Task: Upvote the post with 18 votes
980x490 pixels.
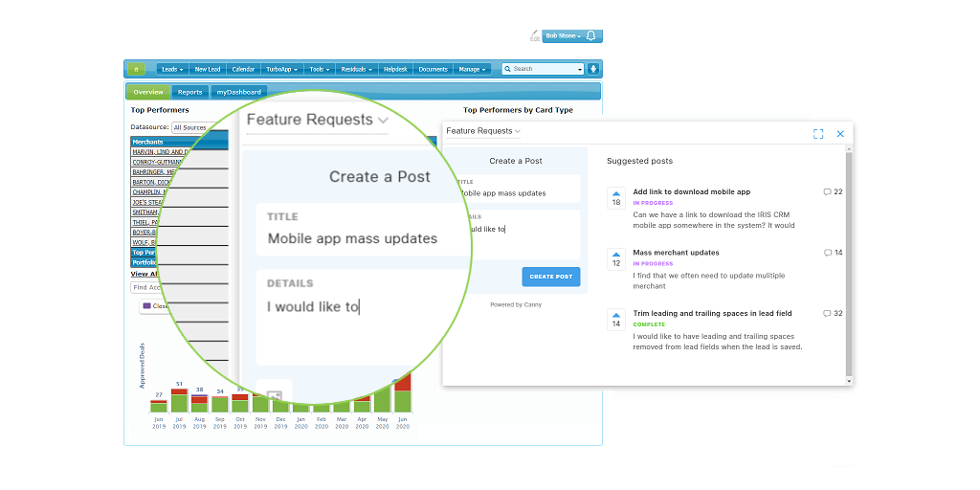Action: [x=616, y=198]
